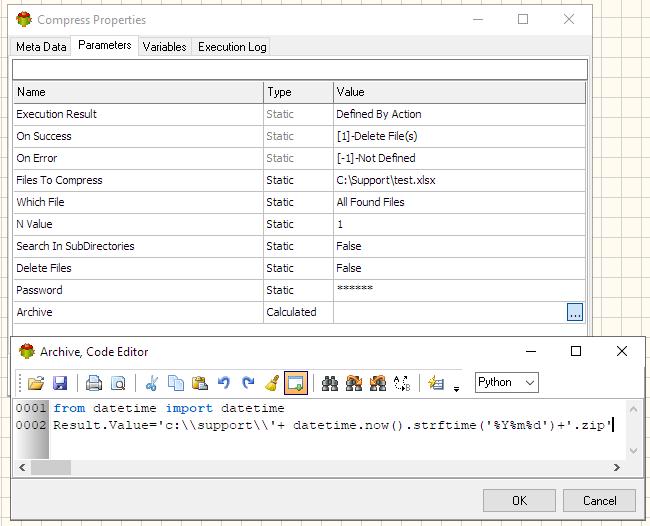Click the N Value parameter name

(x=34, y=224)
